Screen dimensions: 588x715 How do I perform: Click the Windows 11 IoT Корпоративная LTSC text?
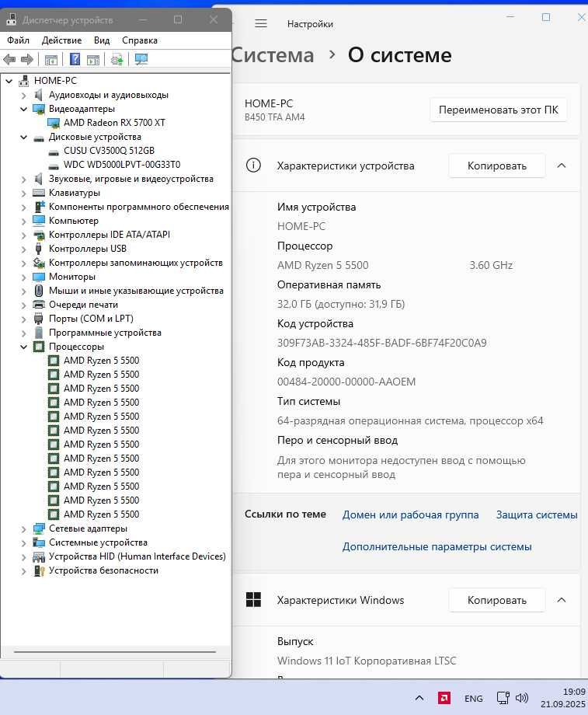(367, 661)
